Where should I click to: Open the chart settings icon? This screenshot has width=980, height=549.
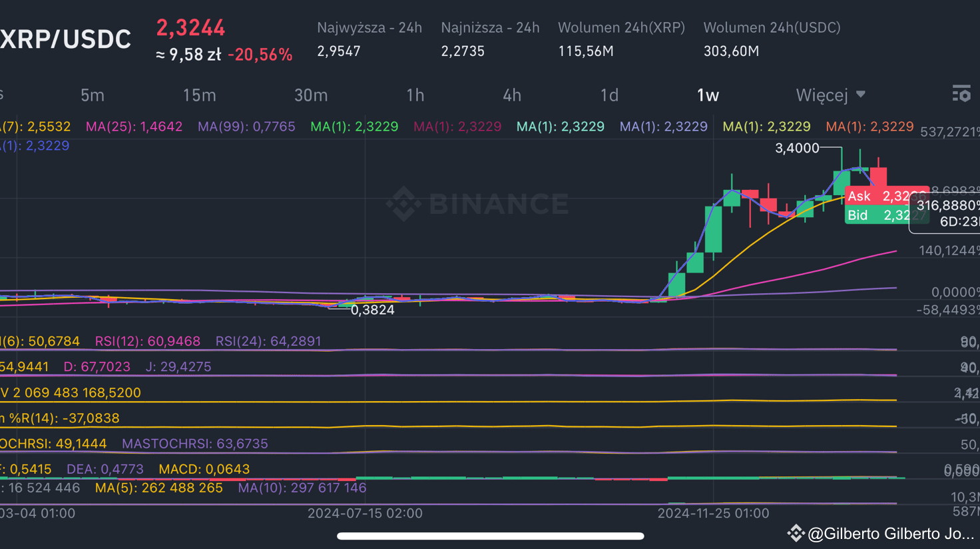coord(961,93)
